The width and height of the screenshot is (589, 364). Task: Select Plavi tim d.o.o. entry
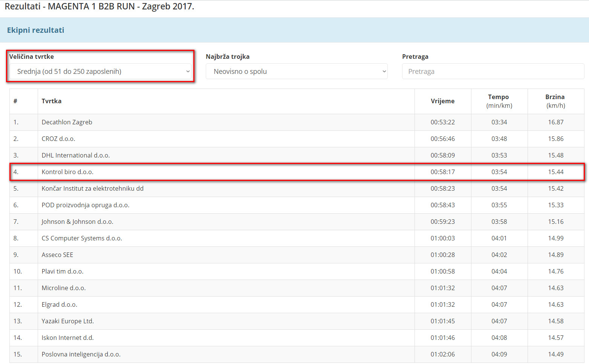[x=63, y=271]
